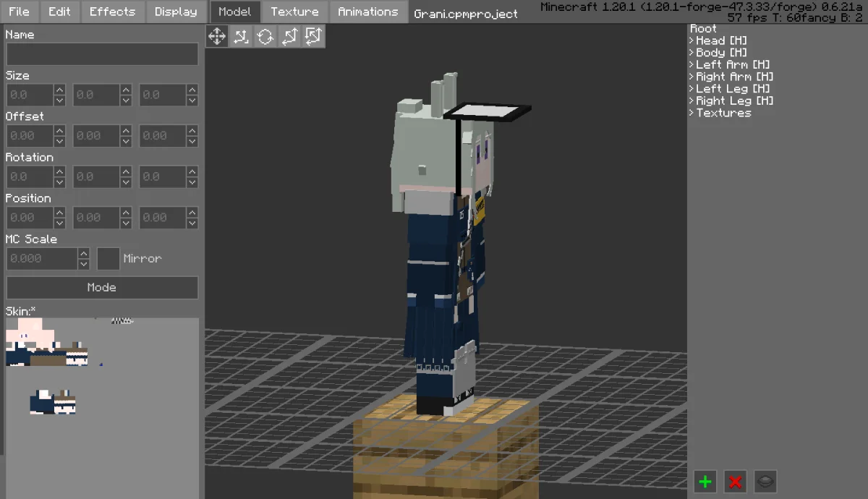Decrease the second Rotation value
The height and width of the screenshot is (499, 868).
126,182
